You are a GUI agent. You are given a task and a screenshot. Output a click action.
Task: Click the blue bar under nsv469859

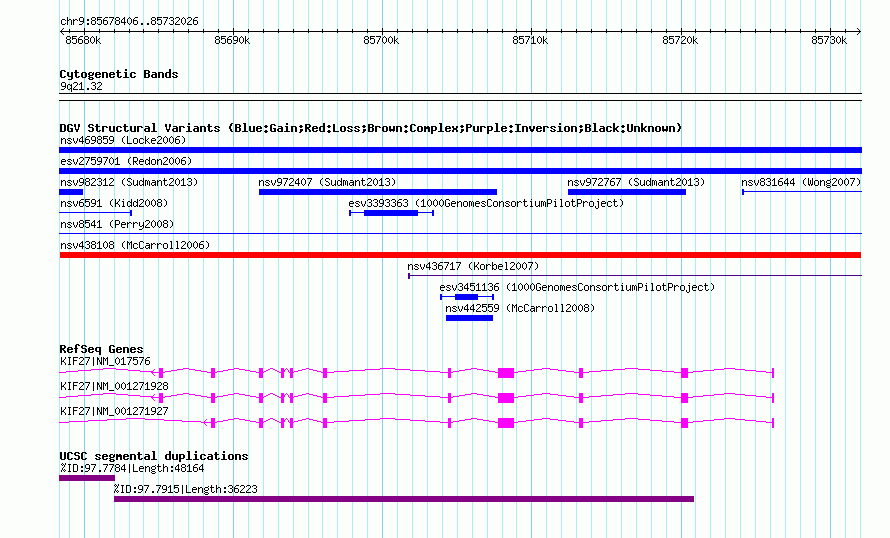[x=460, y=150]
